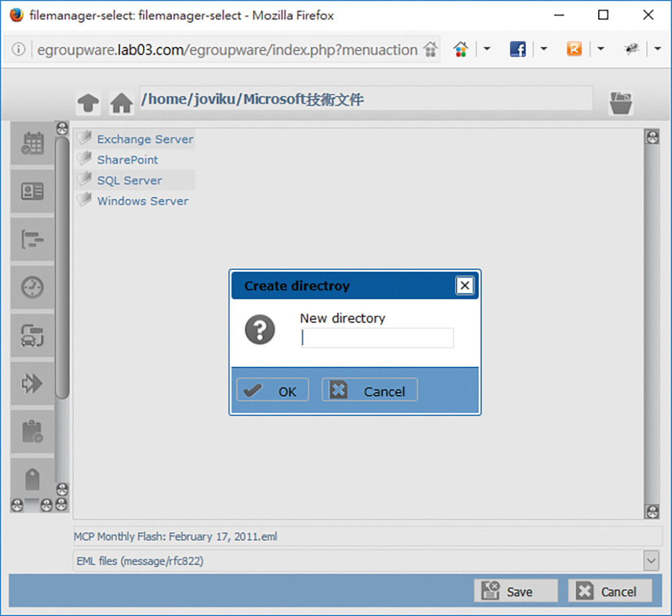Click the colorful house toolbar icon
672x616 pixels.
point(461,49)
